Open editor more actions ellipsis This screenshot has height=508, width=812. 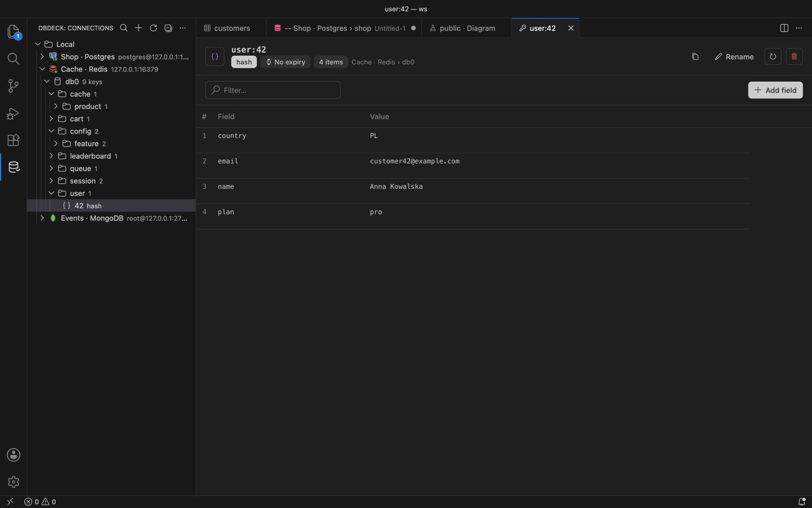(x=799, y=28)
